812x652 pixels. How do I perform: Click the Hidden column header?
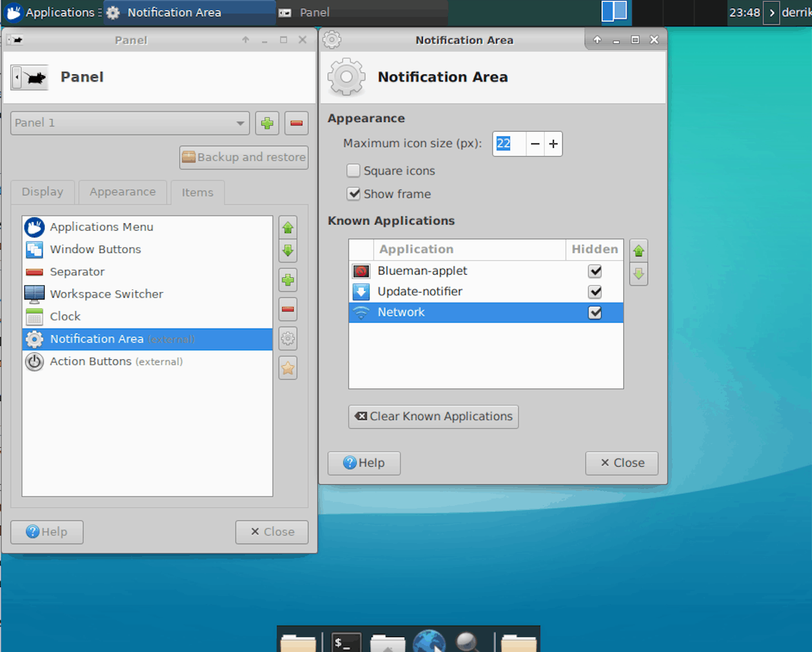pos(595,250)
